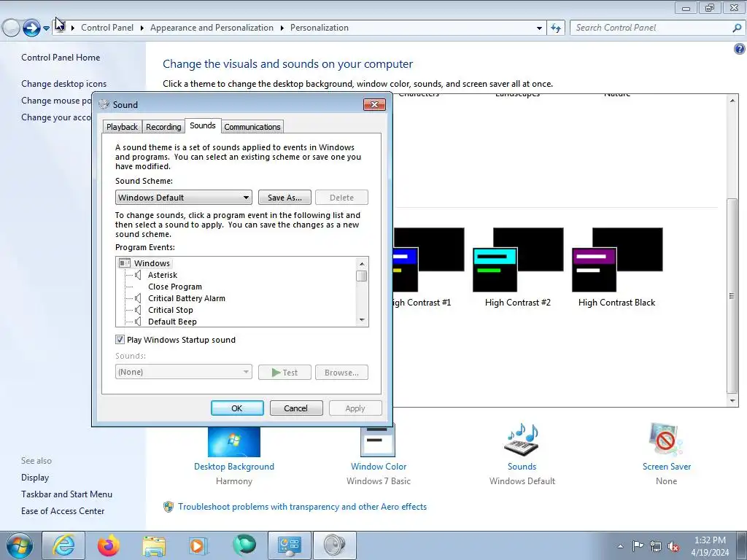This screenshot has height=560, width=747.
Task: Click the speaker icon beside Critical Battery Alarm
Action: (138, 298)
